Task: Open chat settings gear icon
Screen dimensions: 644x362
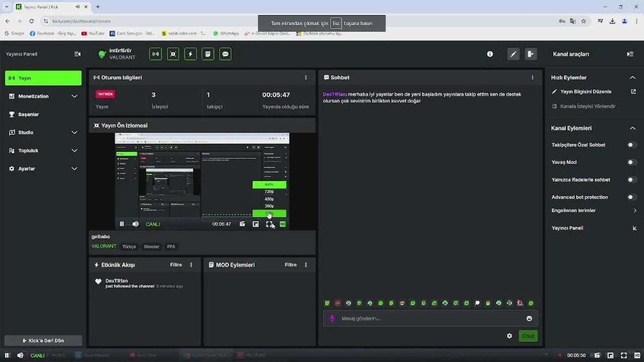Action: [x=509, y=336]
